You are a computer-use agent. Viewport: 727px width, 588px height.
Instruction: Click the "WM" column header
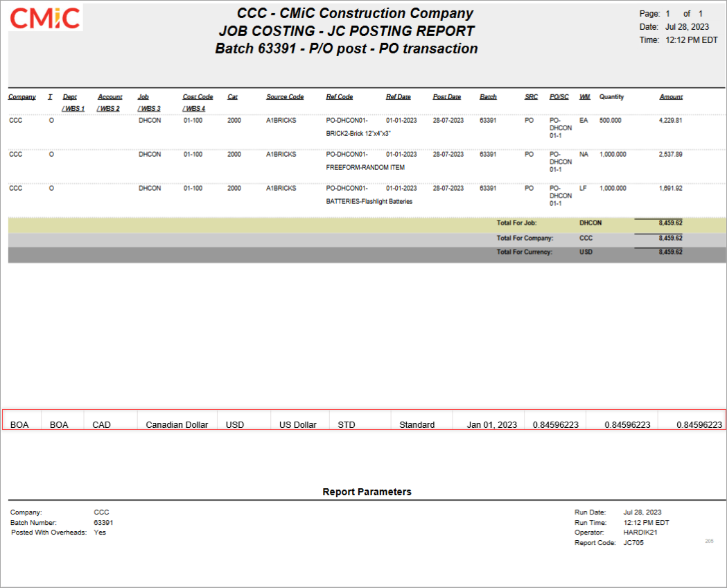pos(585,97)
